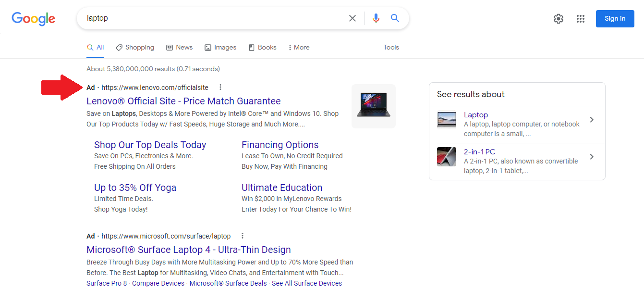Click the About 5,380,000,000 results text
Image resolution: width=644 pixels, height=289 pixels.
(153, 69)
